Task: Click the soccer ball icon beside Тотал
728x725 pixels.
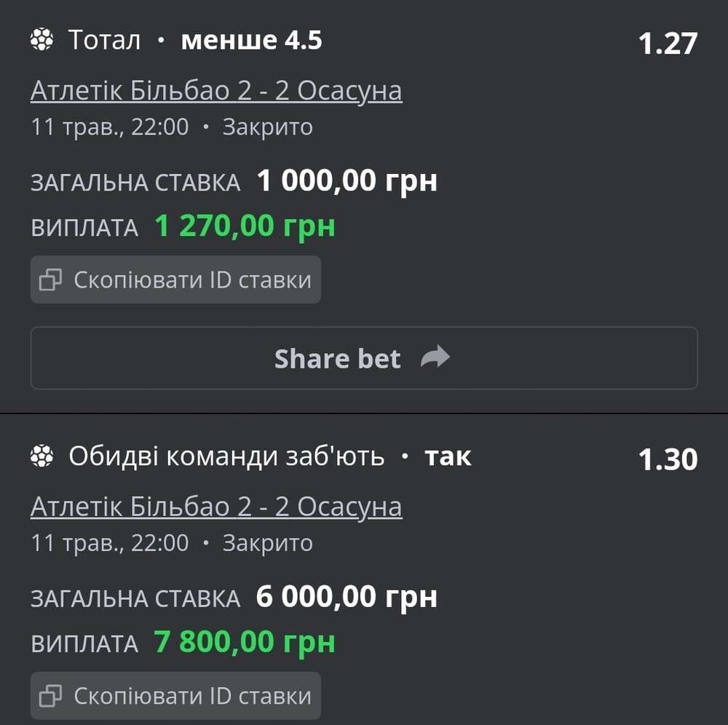Action: pos(42,40)
